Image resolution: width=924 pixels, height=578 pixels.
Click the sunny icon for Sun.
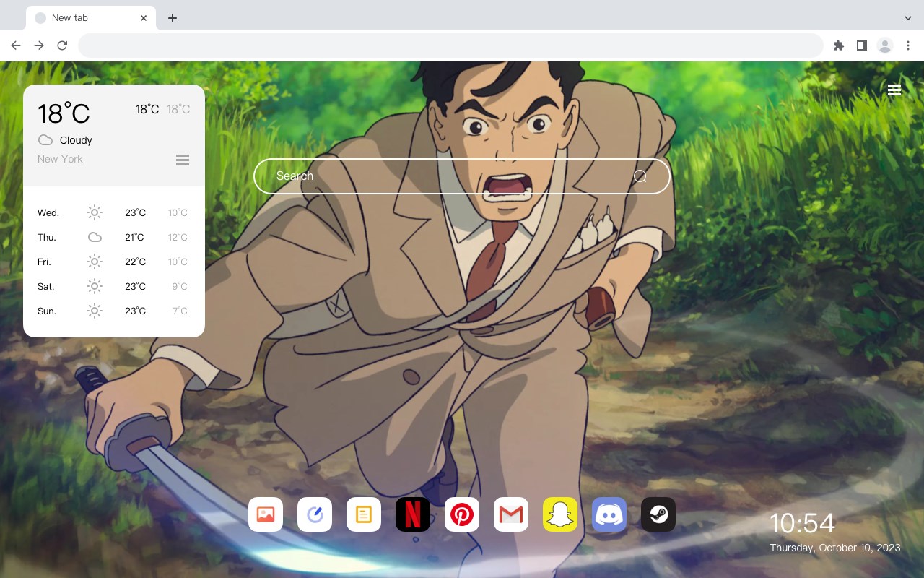[x=95, y=311]
